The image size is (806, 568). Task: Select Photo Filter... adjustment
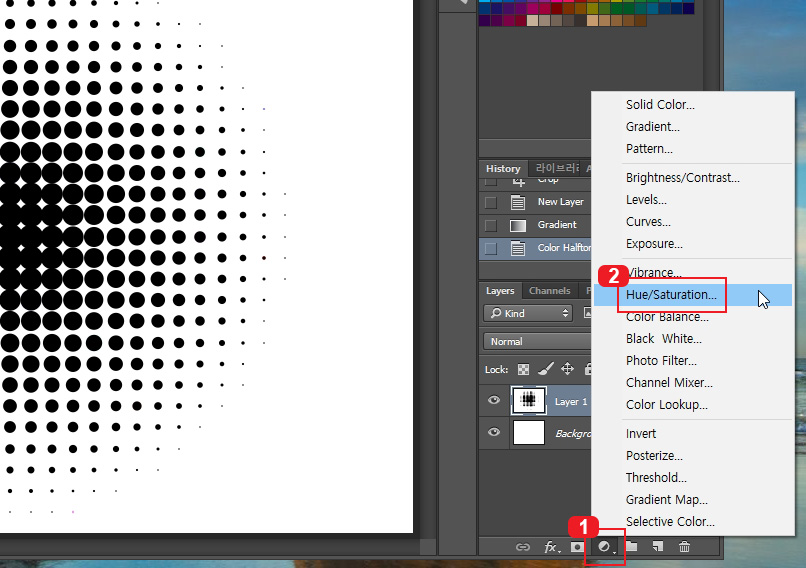coord(661,361)
